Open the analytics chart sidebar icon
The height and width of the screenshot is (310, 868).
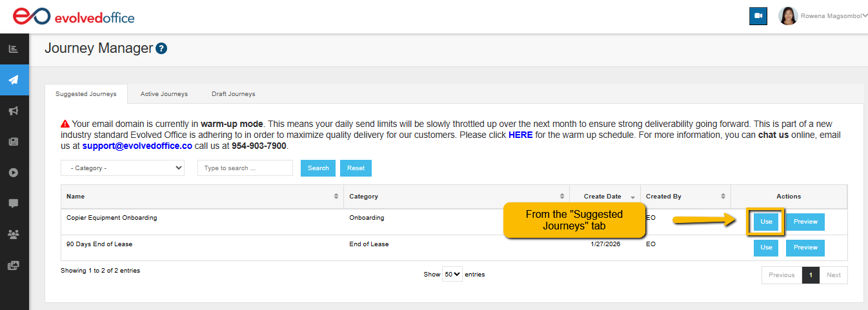[14, 49]
